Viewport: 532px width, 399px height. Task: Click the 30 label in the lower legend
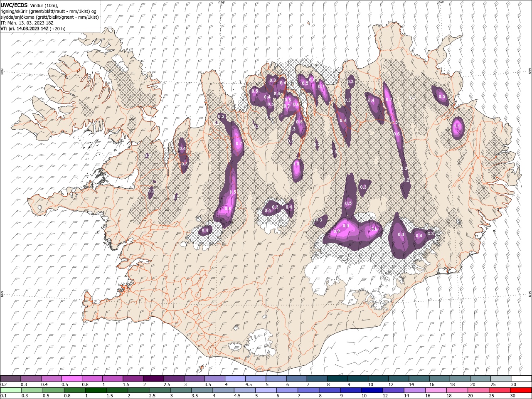pyautogui.click(x=514, y=396)
